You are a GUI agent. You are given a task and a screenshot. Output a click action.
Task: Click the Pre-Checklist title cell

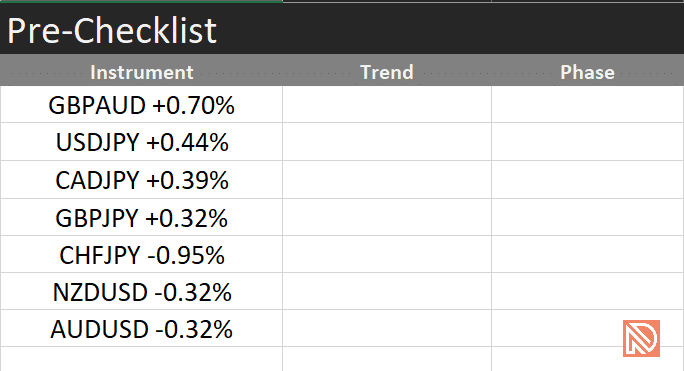pyautogui.click(x=342, y=29)
